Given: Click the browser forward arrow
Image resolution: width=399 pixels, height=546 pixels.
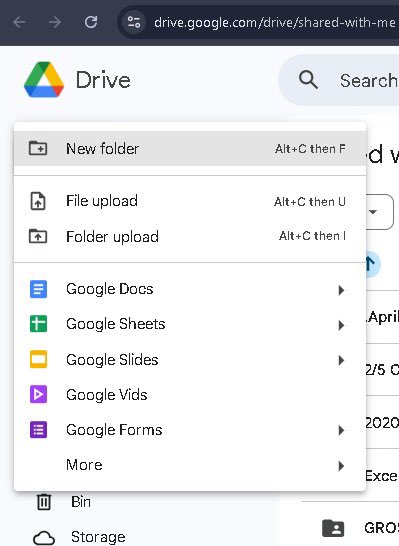Looking at the screenshot, I should (x=55, y=23).
